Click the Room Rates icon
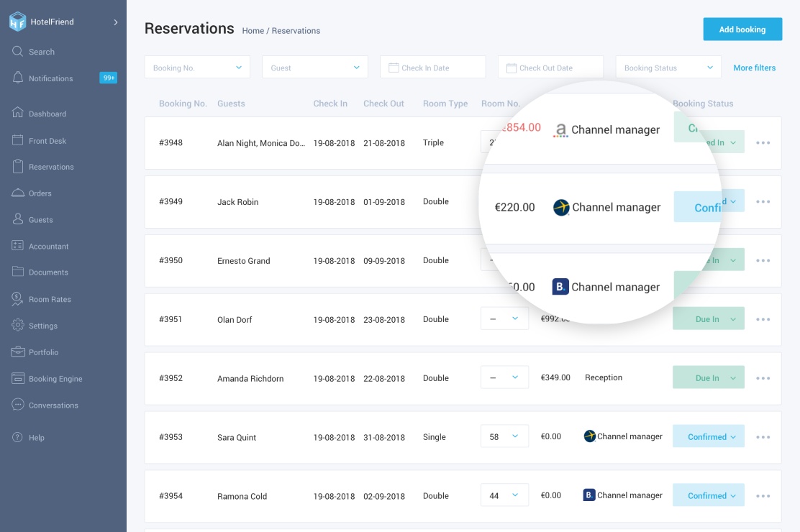This screenshot has height=532, width=800. coord(17,299)
